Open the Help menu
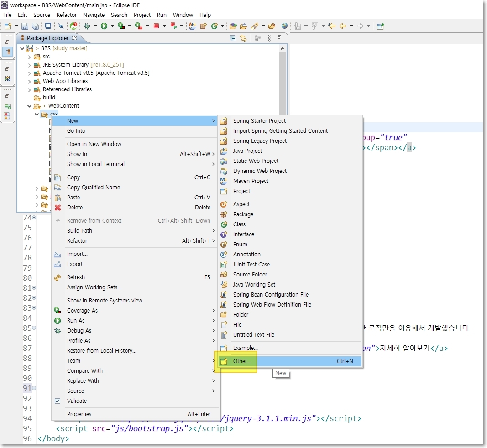This screenshot has height=448, width=487. click(x=205, y=15)
